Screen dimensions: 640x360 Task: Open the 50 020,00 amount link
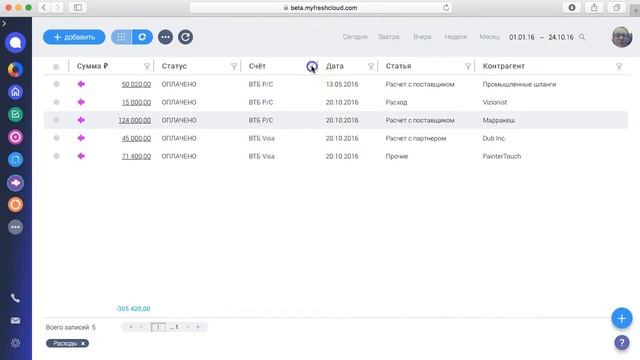coord(136,84)
